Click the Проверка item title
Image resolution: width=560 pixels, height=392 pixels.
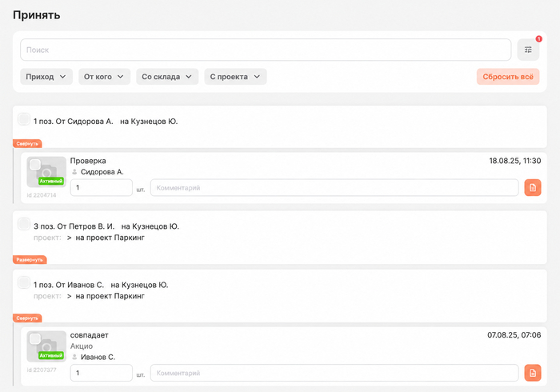pyautogui.click(x=88, y=161)
